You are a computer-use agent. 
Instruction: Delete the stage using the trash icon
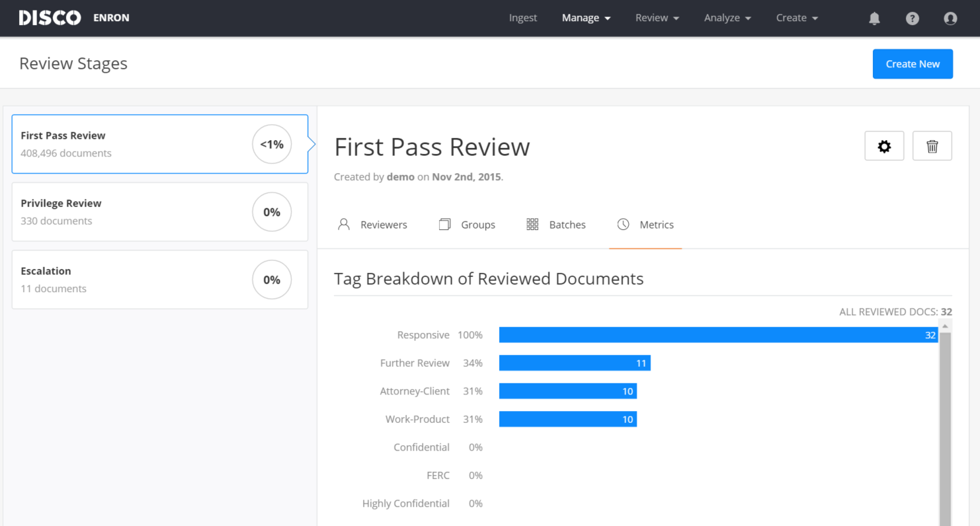coord(932,146)
